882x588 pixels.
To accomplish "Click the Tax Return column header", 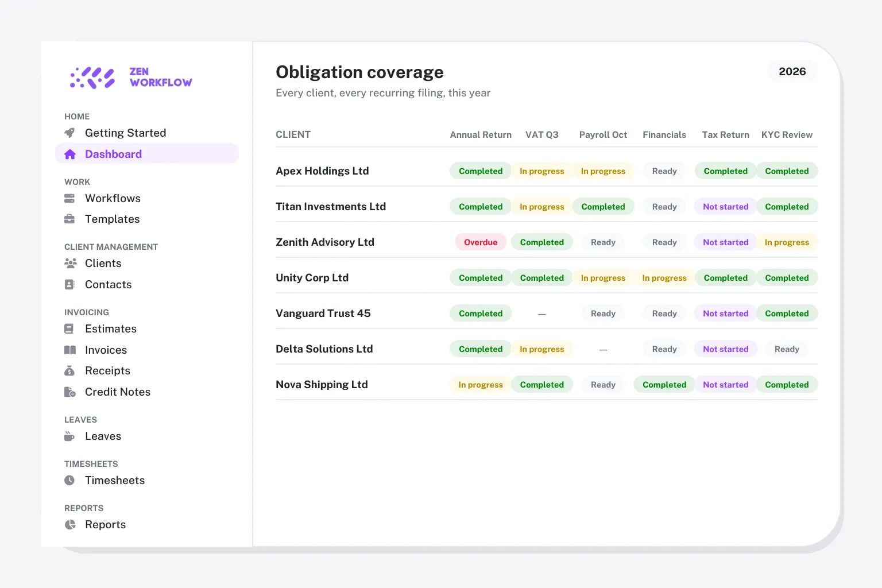I will click(726, 134).
